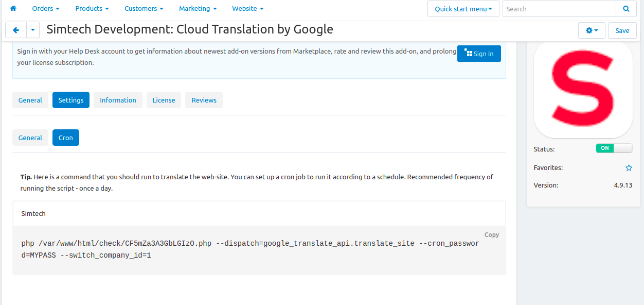Open the Reviews section link
644x305 pixels.
[204, 100]
